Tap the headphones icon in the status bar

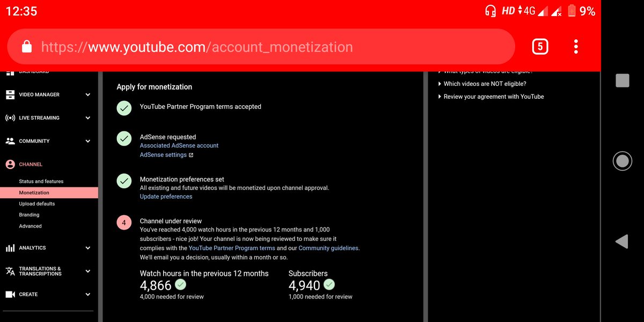point(490,11)
